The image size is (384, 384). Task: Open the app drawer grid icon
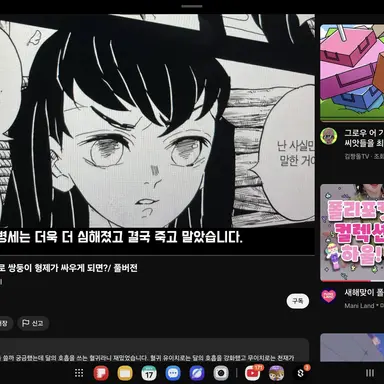point(79,373)
